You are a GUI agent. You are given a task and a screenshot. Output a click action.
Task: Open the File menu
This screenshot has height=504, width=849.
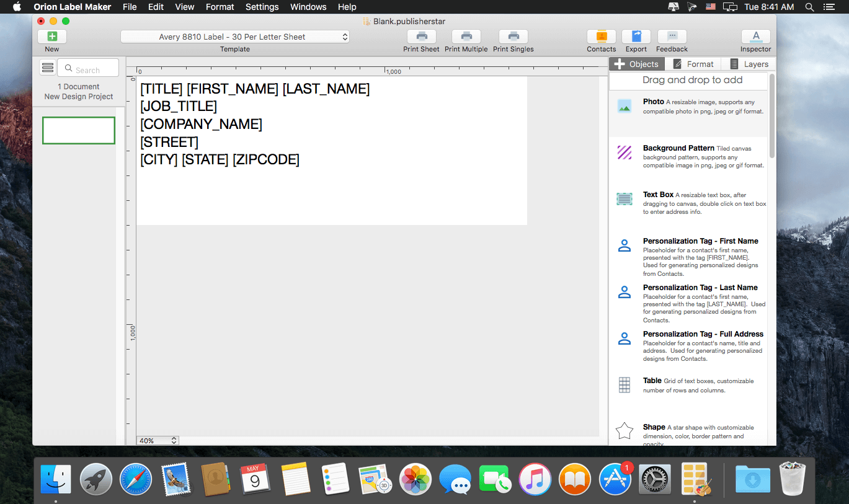(130, 7)
